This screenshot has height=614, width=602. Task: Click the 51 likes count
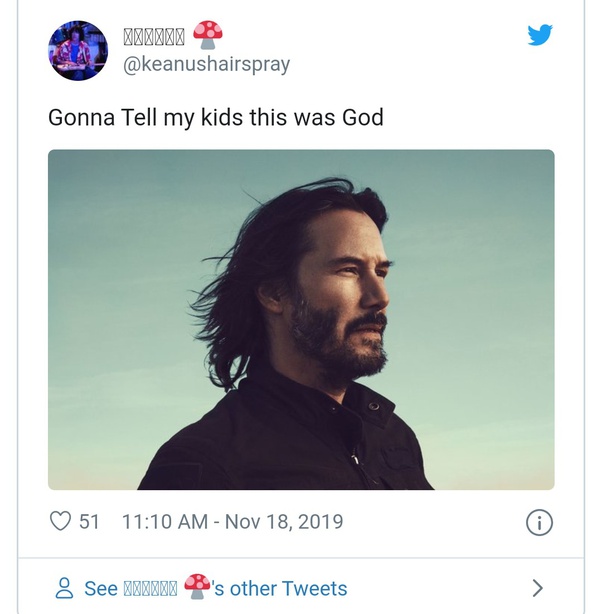[x=89, y=521]
